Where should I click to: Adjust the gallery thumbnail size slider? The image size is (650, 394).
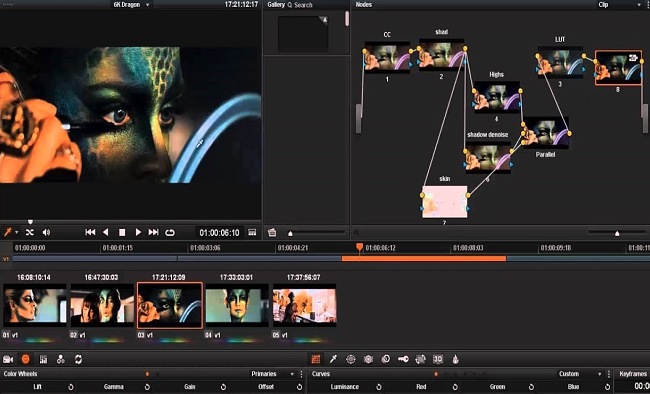coord(290,233)
